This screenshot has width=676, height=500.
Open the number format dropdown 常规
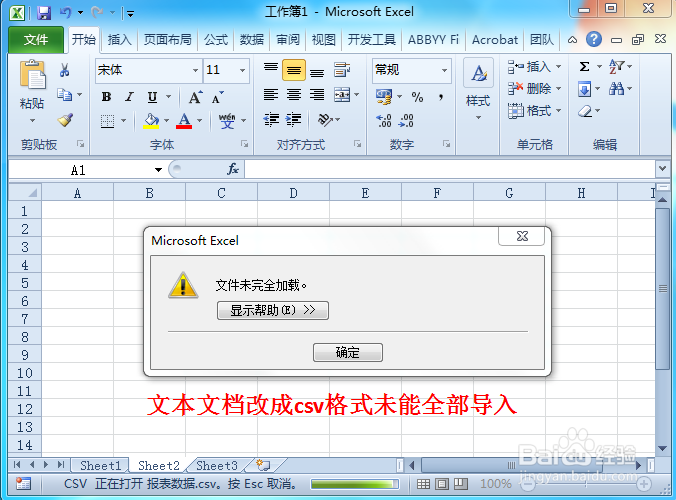coord(444,70)
